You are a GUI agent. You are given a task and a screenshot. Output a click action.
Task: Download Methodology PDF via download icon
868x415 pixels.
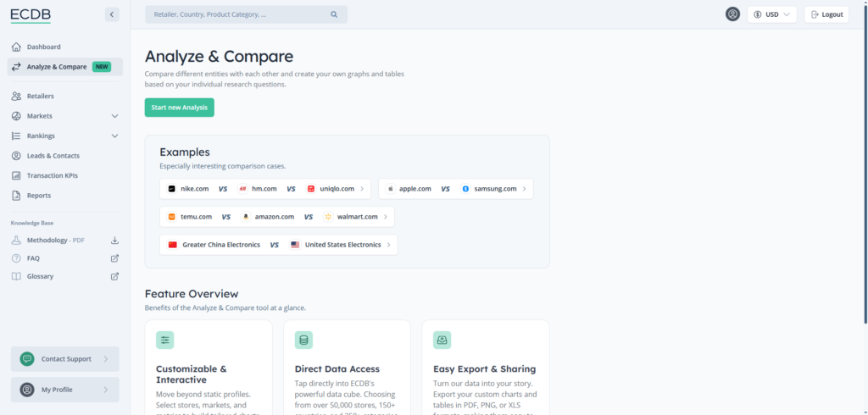click(x=114, y=241)
